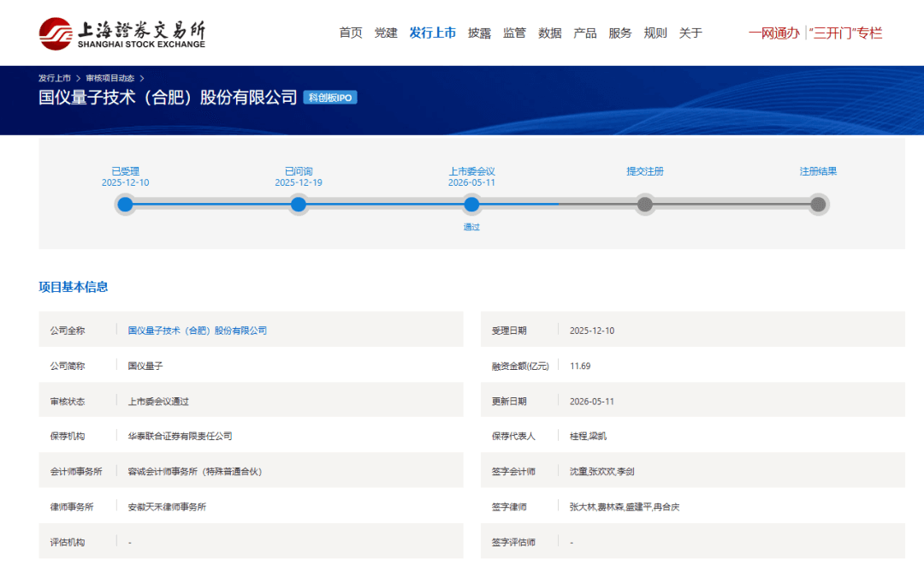
Task: Click the 保荐代表人 names value
Action: [x=588, y=436]
